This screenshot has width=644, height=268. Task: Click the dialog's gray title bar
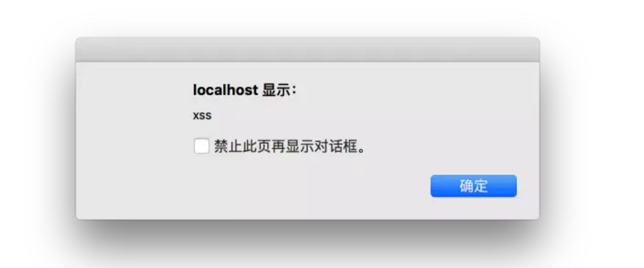307,50
